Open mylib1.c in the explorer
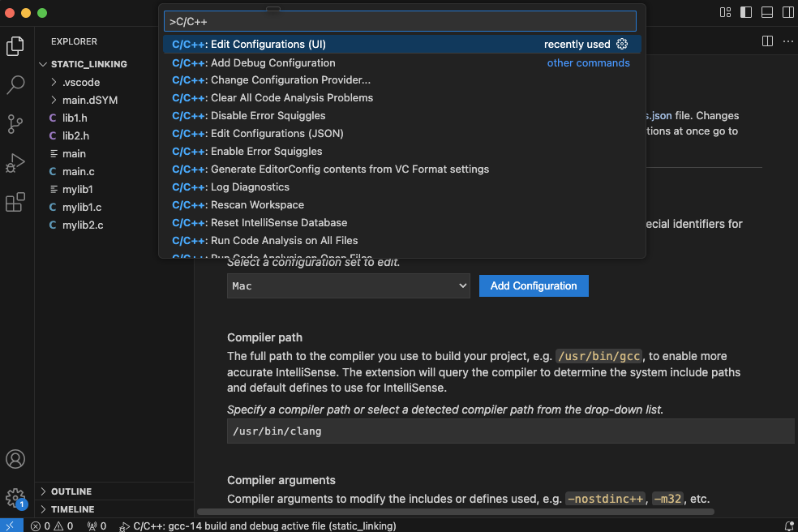Screen dimensions: 798x532 point(82,207)
